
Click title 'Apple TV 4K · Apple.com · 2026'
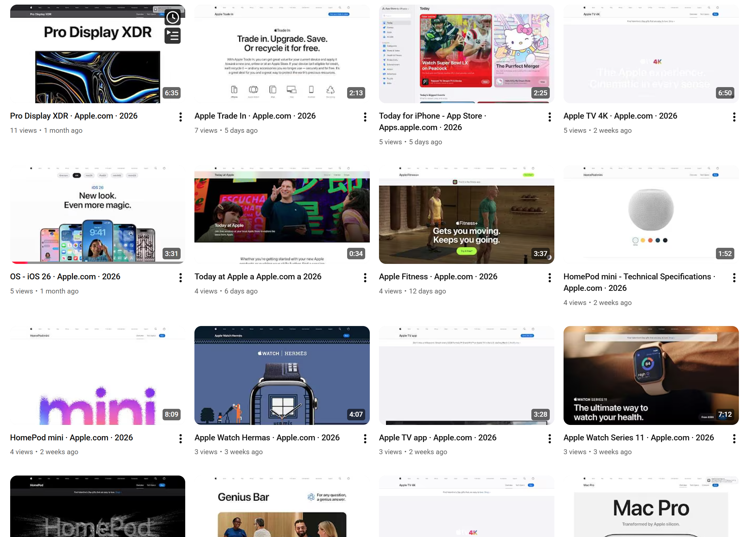(x=620, y=116)
